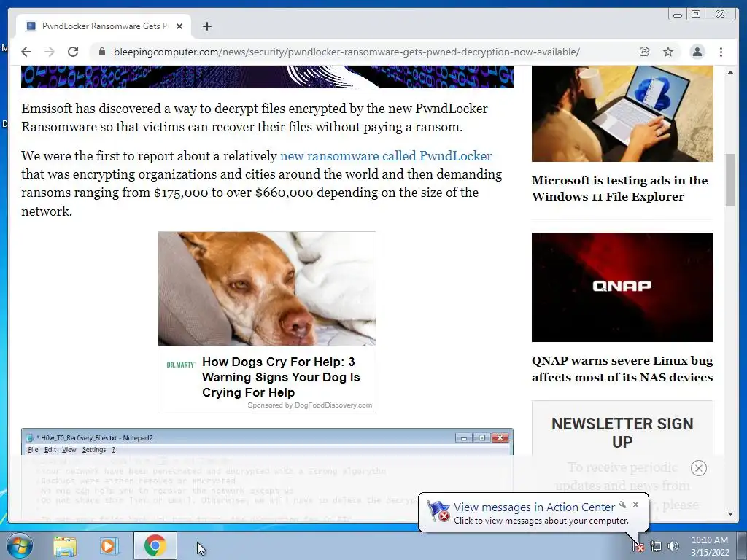Maximize the Chrome window
The height and width of the screenshot is (560, 747).
pos(696,15)
